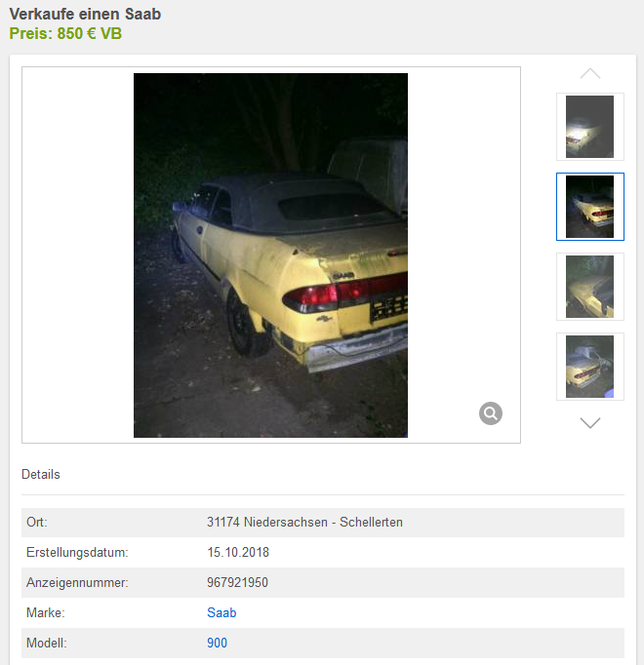Open the 900 model link
Image resolution: width=644 pixels, height=665 pixels.
[217, 643]
